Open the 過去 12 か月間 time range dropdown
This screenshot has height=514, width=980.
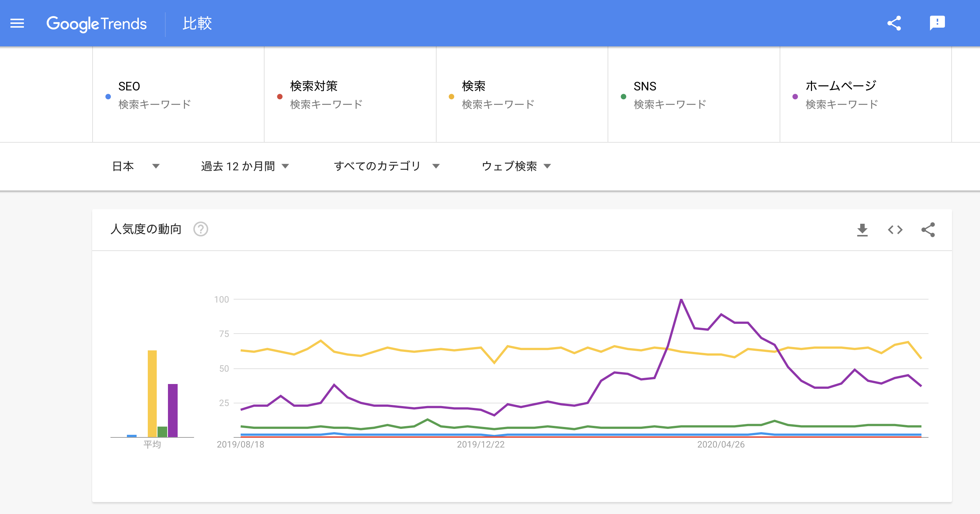pyautogui.click(x=245, y=166)
